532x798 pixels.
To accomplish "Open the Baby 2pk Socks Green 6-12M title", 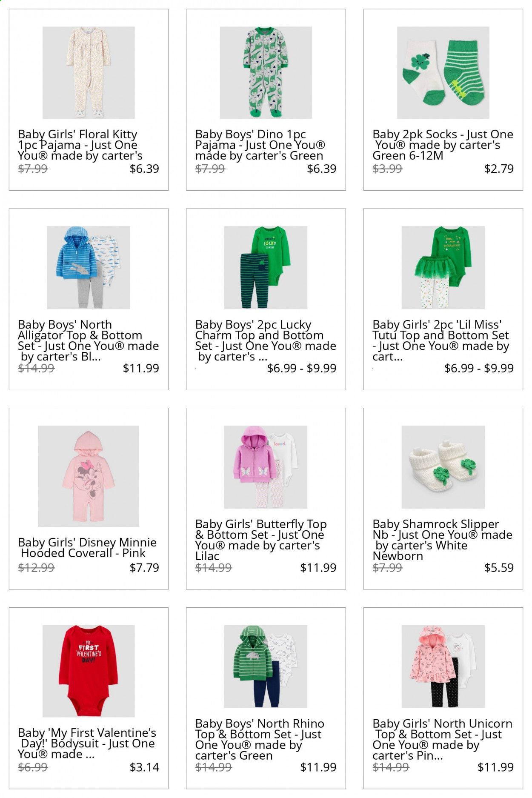I will tap(443, 145).
